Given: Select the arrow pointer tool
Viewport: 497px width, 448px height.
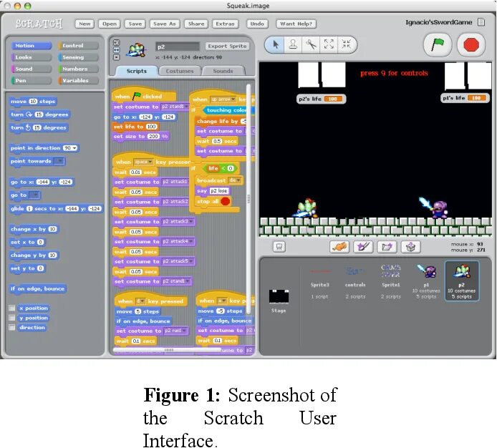Looking at the screenshot, I should point(276,44).
